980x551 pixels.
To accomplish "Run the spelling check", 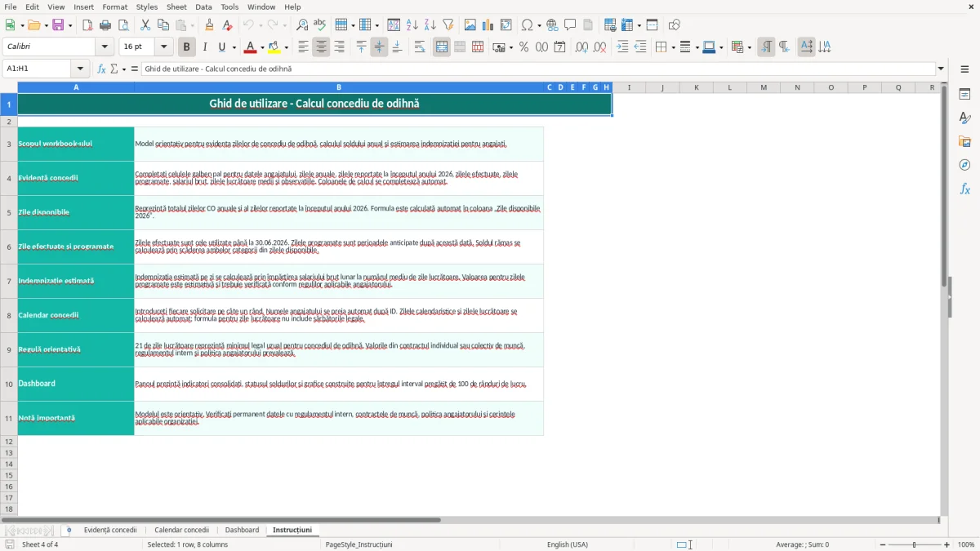I will 320,25.
